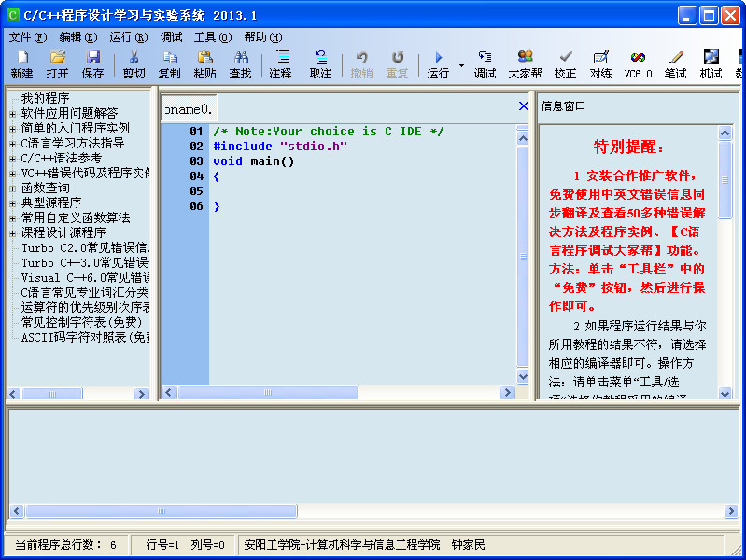Expand 常用自定义函数算法 tree node
The image size is (746, 560).
click(12, 218)
